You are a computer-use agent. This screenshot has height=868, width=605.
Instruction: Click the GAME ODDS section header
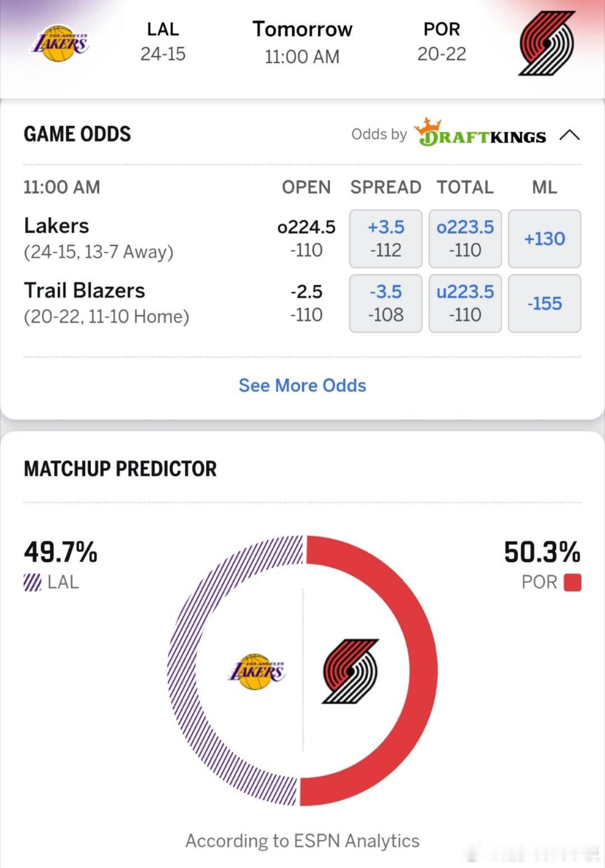(77, 134)
